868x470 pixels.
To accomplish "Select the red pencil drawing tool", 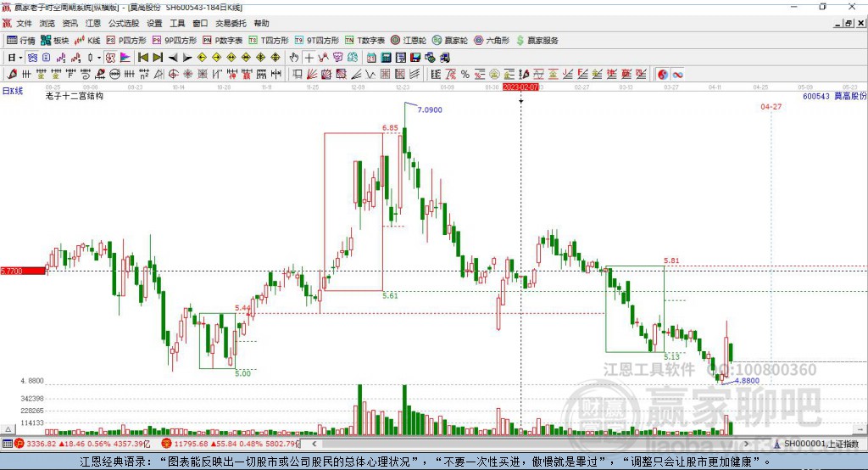I will click(12, 75).
